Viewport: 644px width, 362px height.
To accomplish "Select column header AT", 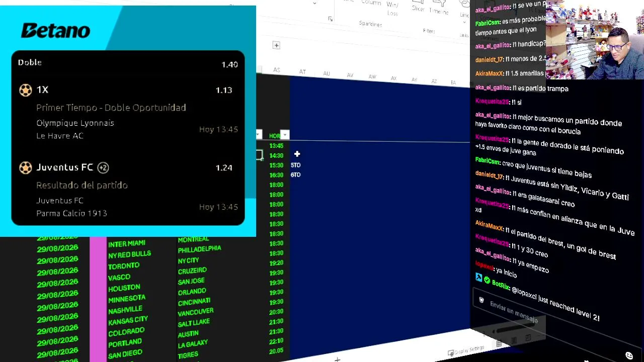I will coord(302,72).
